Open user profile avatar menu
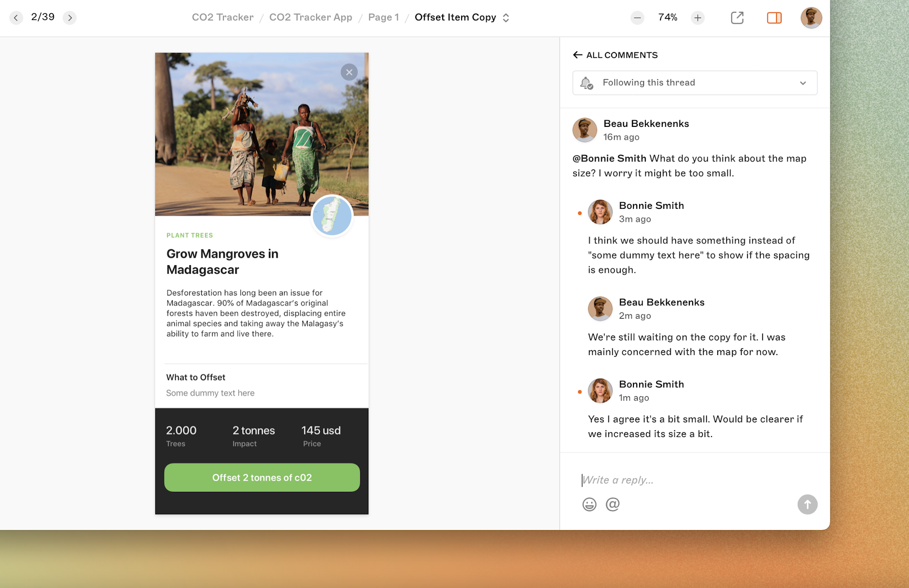Screen dimensions: 909x588 (x=811, y=18)
